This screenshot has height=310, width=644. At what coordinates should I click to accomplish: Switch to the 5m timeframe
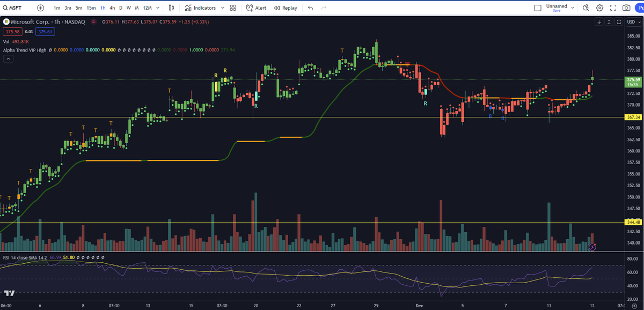79,8
